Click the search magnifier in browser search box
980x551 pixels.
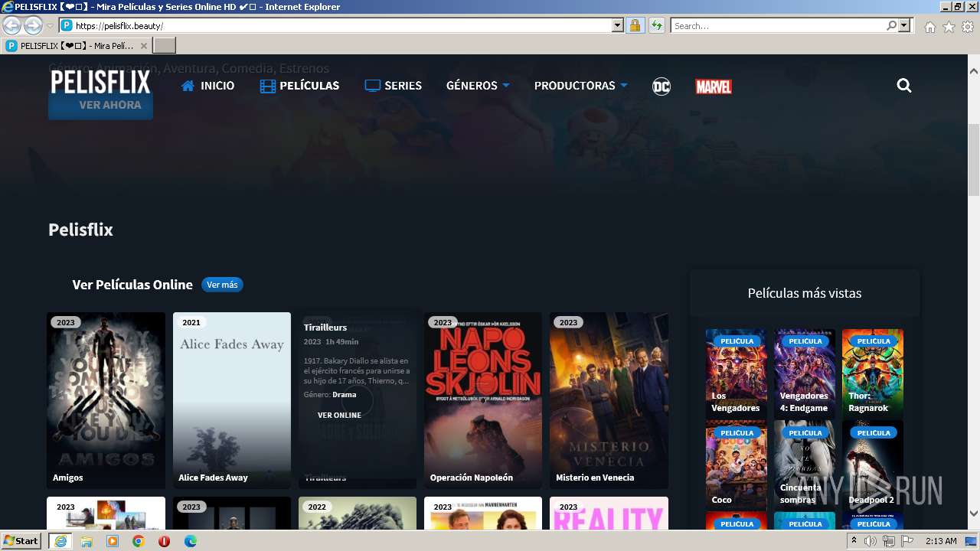[891, 25]
